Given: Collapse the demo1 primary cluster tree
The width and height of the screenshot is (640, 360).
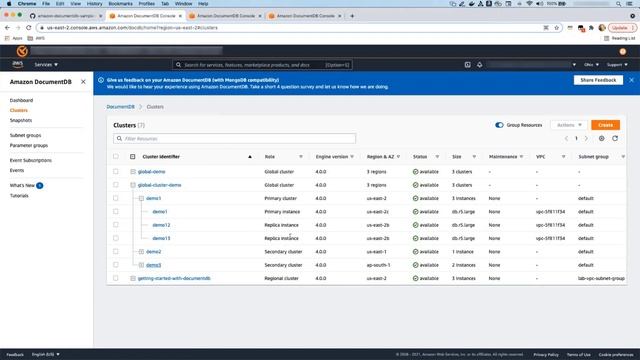Looking at the screenshot, I should coord(141,198).
